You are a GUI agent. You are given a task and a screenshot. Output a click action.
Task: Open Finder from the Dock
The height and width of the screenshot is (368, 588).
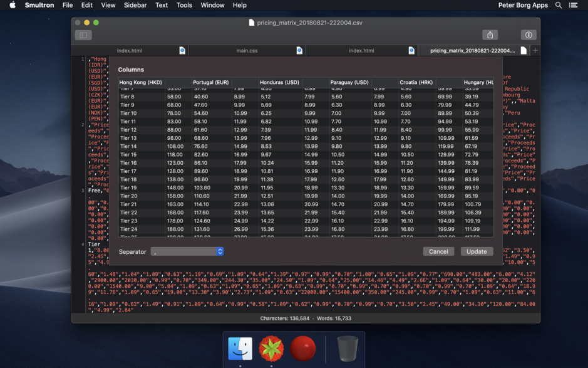point(240,349)
